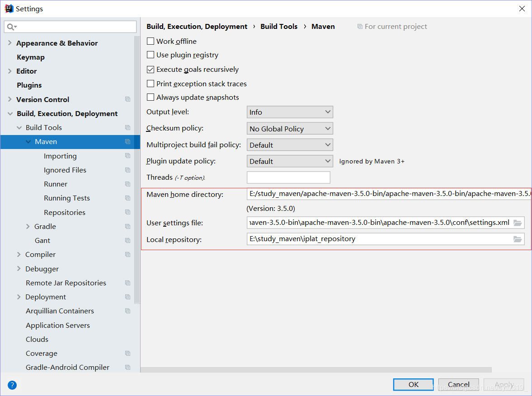Select Clouds in the settings tree
532x396 pixels.
[x=37, y=340]
